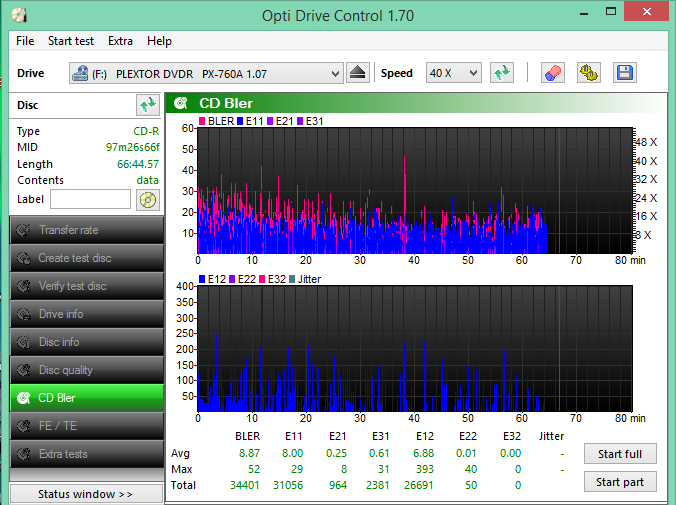Click the CD-R disc type value
This screenshot has width=676, height=505.
(x=146, y=131)
